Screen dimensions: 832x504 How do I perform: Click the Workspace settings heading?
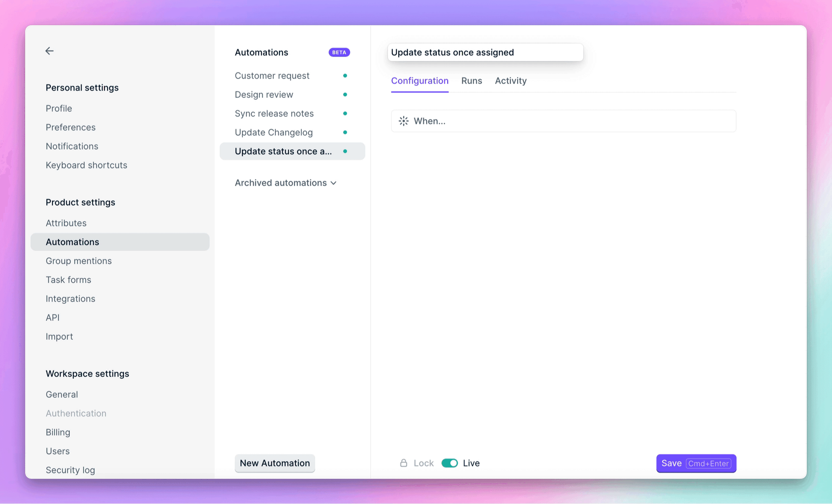pos(87,374)
